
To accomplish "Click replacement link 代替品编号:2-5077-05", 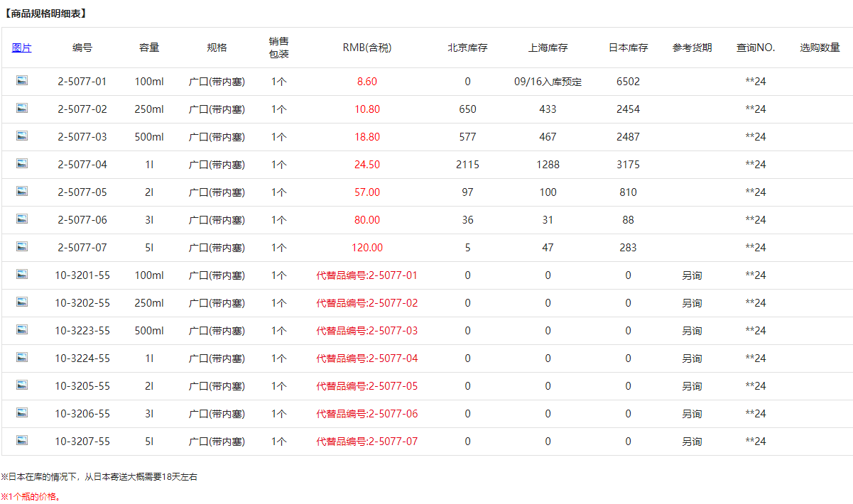I will click(x=366, y=386).
